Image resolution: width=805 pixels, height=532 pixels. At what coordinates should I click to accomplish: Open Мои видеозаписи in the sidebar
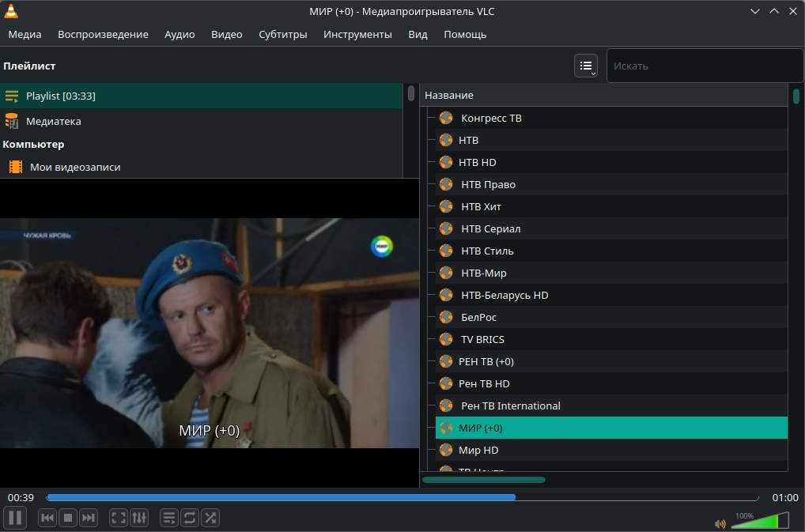click(x=75, y=167)
